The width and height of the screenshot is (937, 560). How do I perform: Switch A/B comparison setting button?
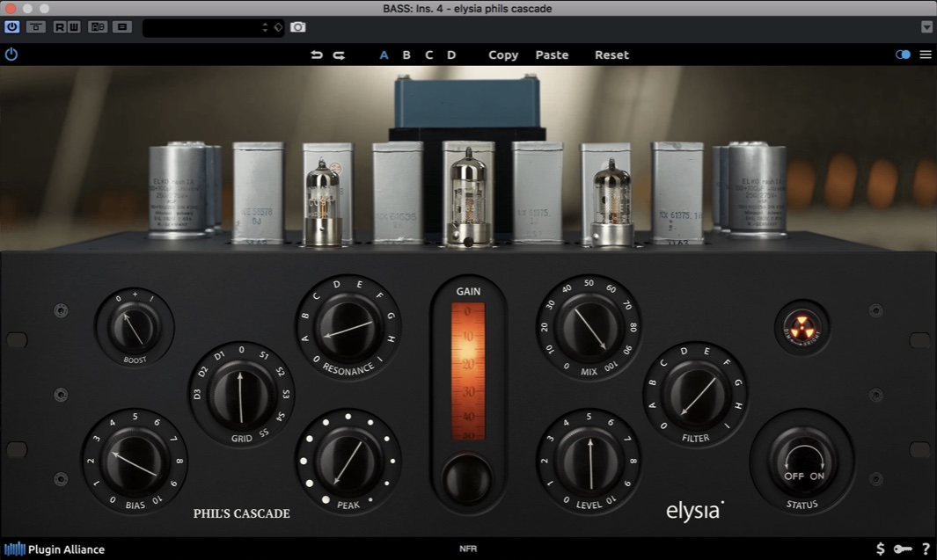(98, 27)
